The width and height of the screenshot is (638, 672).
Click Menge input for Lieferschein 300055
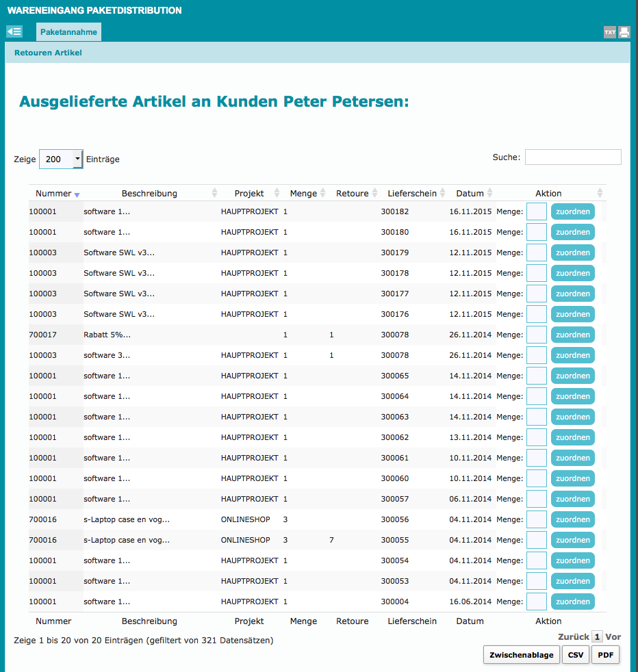(536, 540)
